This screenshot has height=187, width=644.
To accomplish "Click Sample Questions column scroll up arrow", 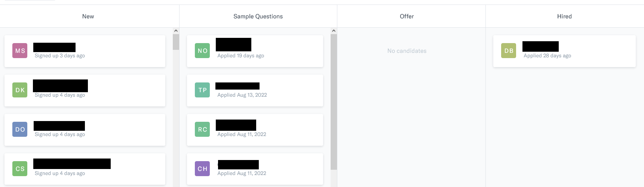I will pyautogui.click(x=334, y=31).
